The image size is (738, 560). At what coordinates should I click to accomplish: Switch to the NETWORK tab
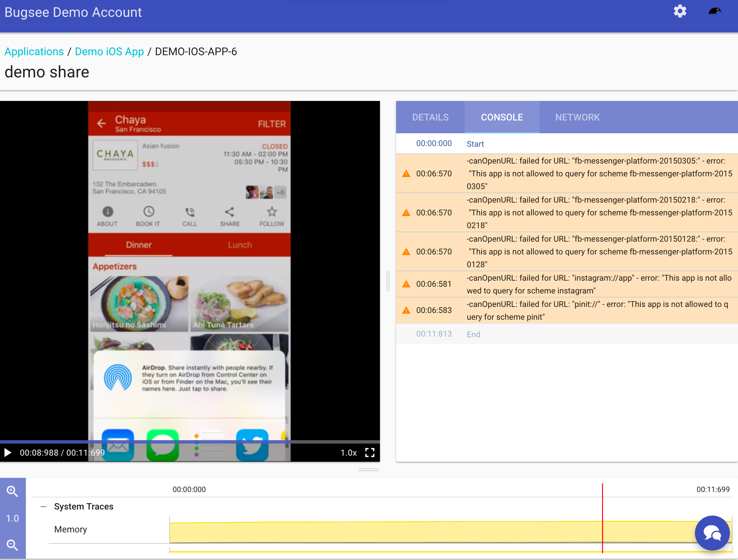tap(577, 117)
